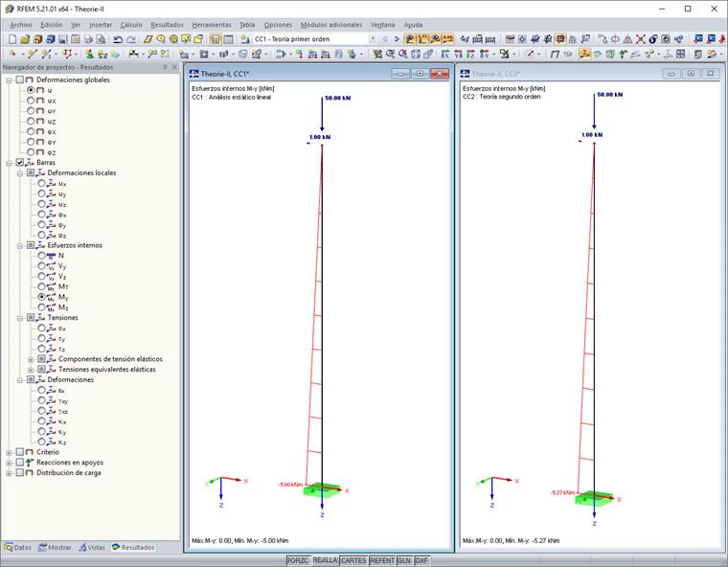Click the red X icon in top toolbar
Image resolution: width=728 pixels, height=567 pixels.
point(641,39)
